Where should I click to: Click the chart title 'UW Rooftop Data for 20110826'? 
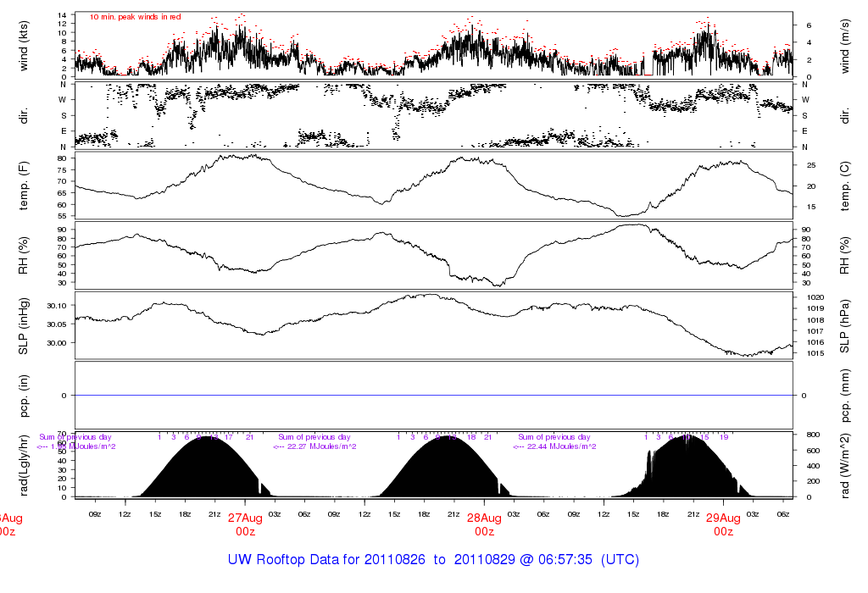coord(326,559)
